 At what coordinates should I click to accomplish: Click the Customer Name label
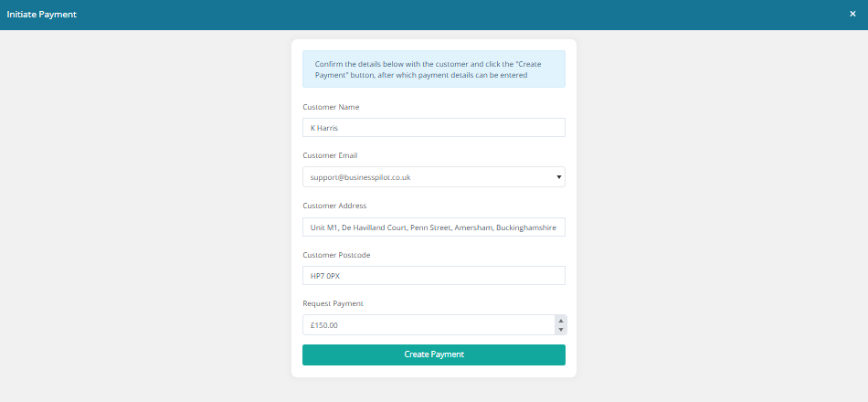(331, 107)
